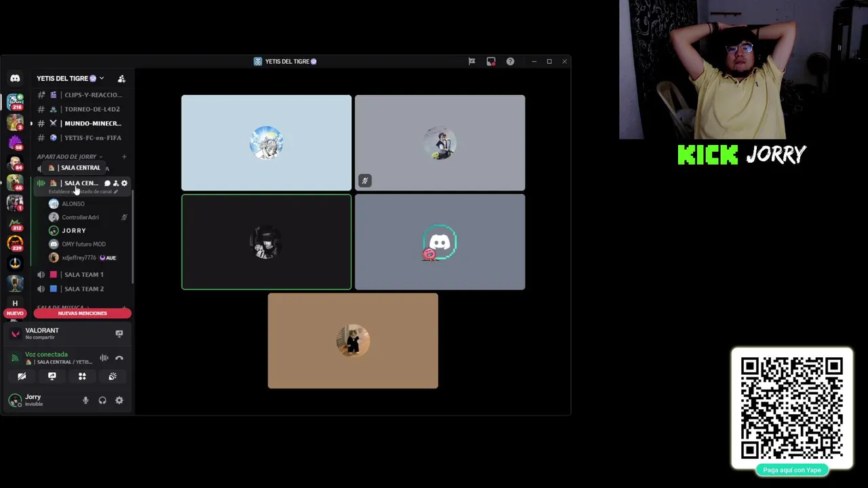868x488 pixels.
Task: Click the AUE tag beside xdjeffrey7776
Action: 108,258
